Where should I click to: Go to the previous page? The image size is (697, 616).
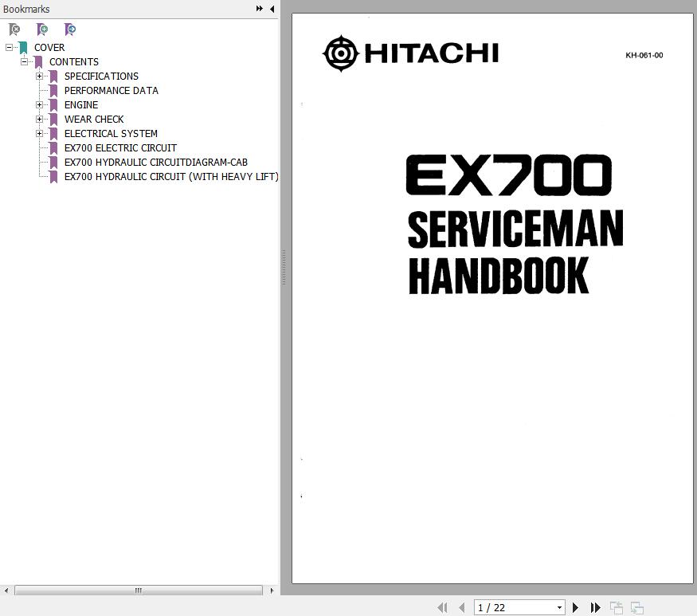(462, 607)
